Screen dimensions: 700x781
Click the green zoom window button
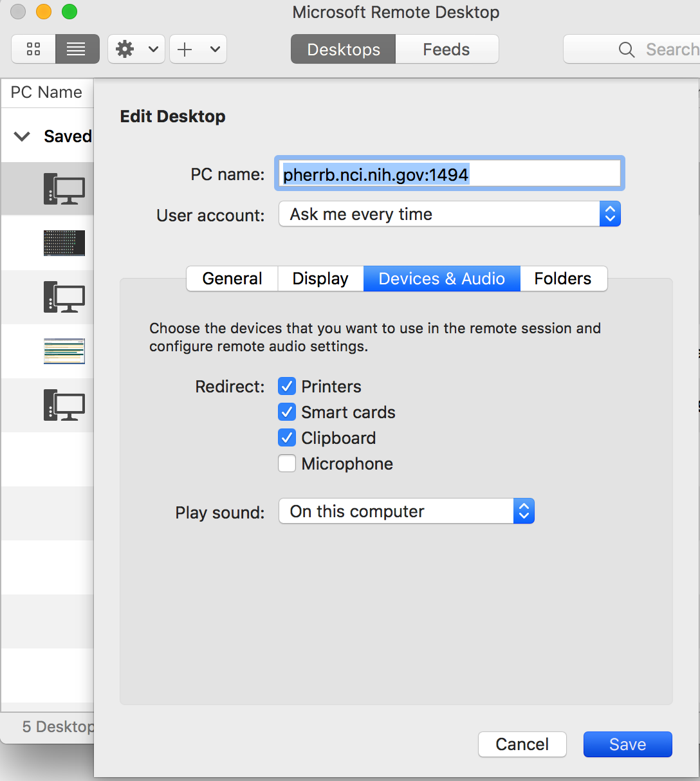tap(69, 12)
